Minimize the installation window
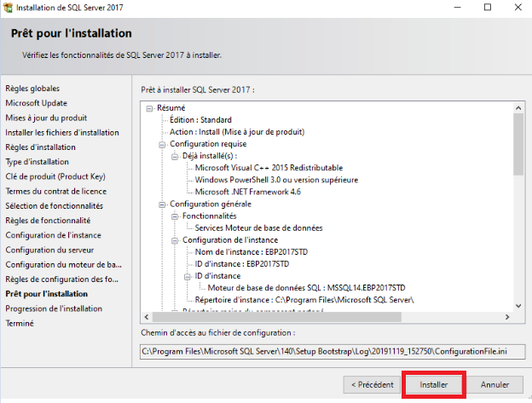The width and height of the screenshot is (532, 403). click(457, 7)
